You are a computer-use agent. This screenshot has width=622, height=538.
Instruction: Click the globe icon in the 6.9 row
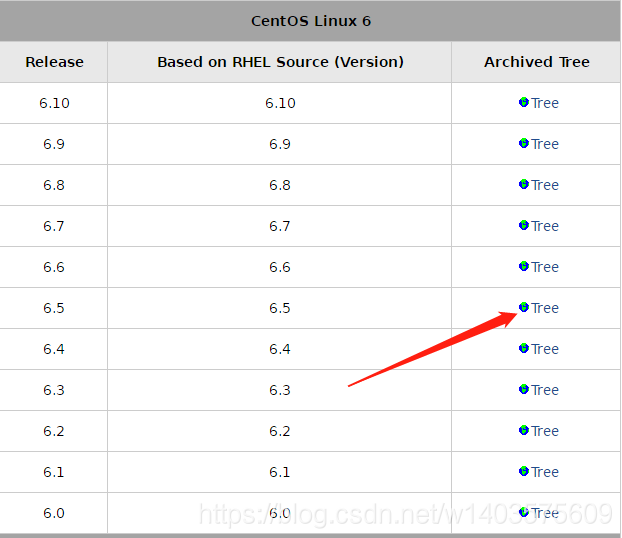524,143
